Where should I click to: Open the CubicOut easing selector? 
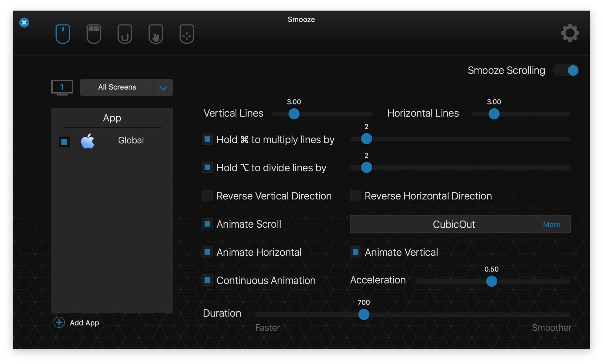point(460,224)
